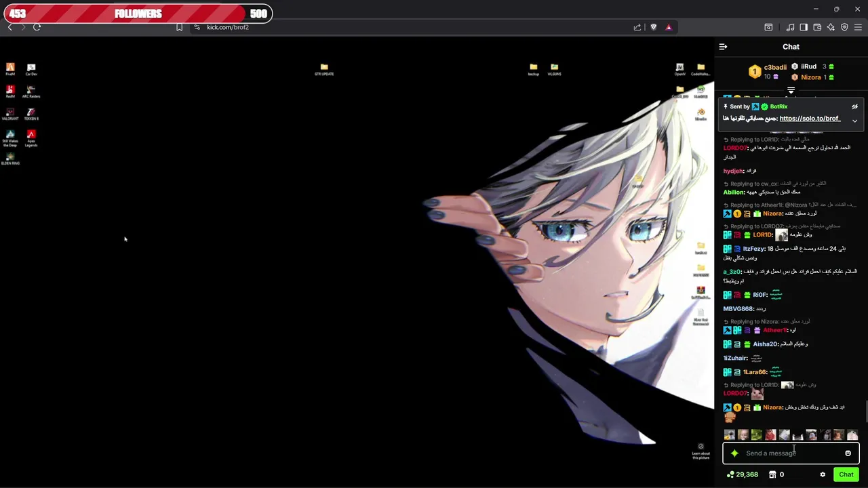Open the Car Dev desktop shortcut
This screenshot has width=868, height=488.
[x=31, y=69]
